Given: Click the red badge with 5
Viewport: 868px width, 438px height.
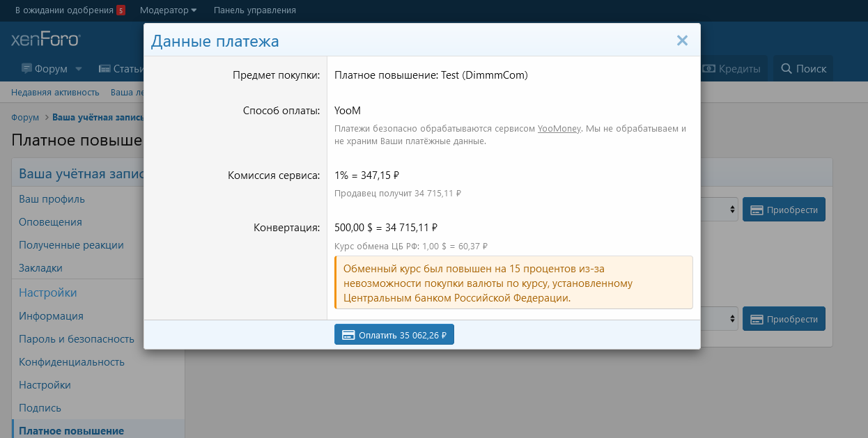Looking at the screenshot, I should coord(121,10).
